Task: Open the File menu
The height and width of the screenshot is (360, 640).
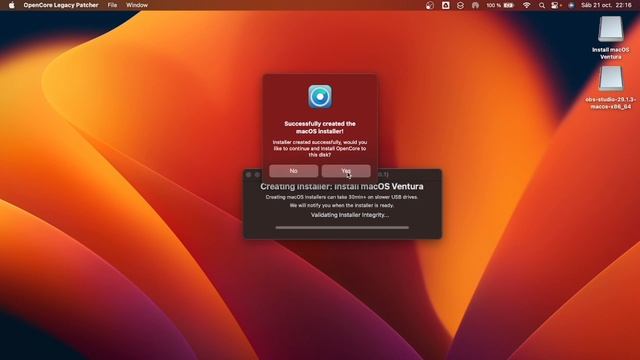Action: click(112, 5)
